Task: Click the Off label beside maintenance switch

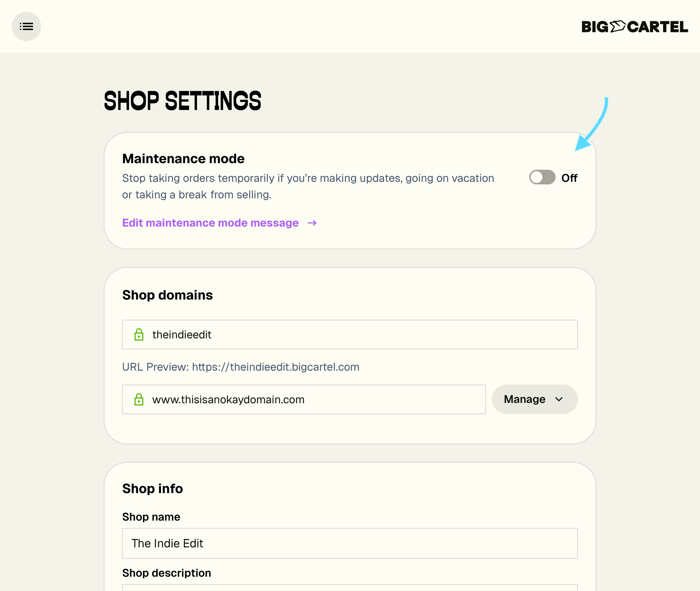Action: point(569,178)
